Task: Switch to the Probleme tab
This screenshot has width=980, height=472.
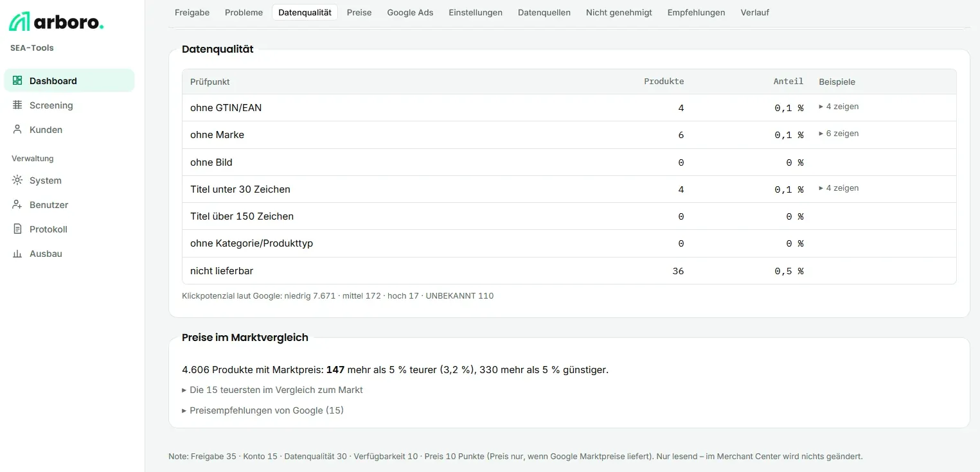Action: point(244,12)
